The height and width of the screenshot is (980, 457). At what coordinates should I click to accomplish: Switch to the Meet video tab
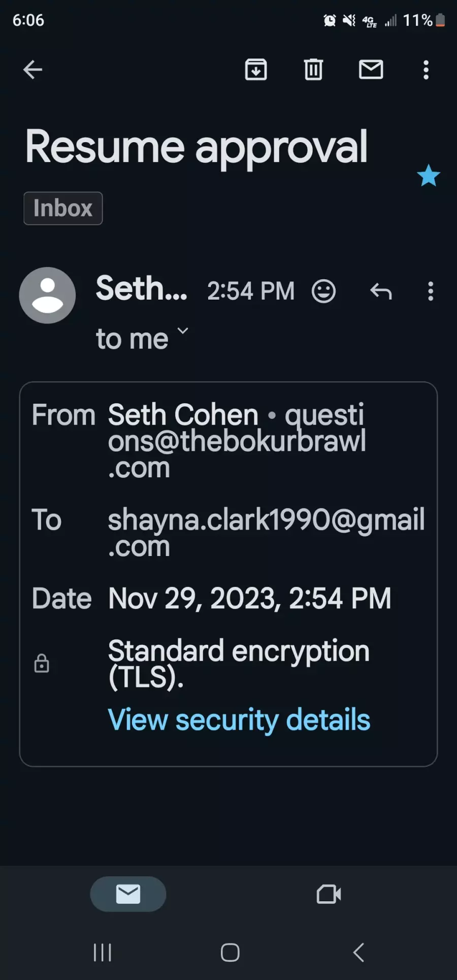click(329, 894)
